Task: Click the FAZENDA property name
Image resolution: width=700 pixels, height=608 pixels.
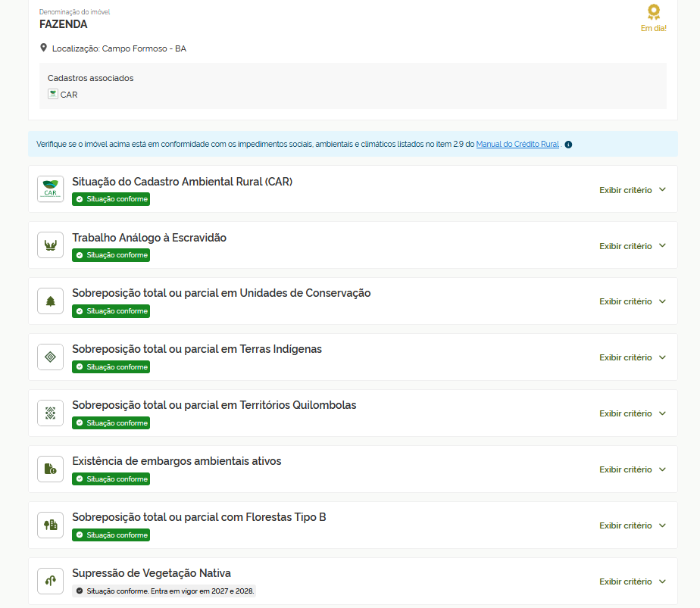Action: tap(64, 24)
